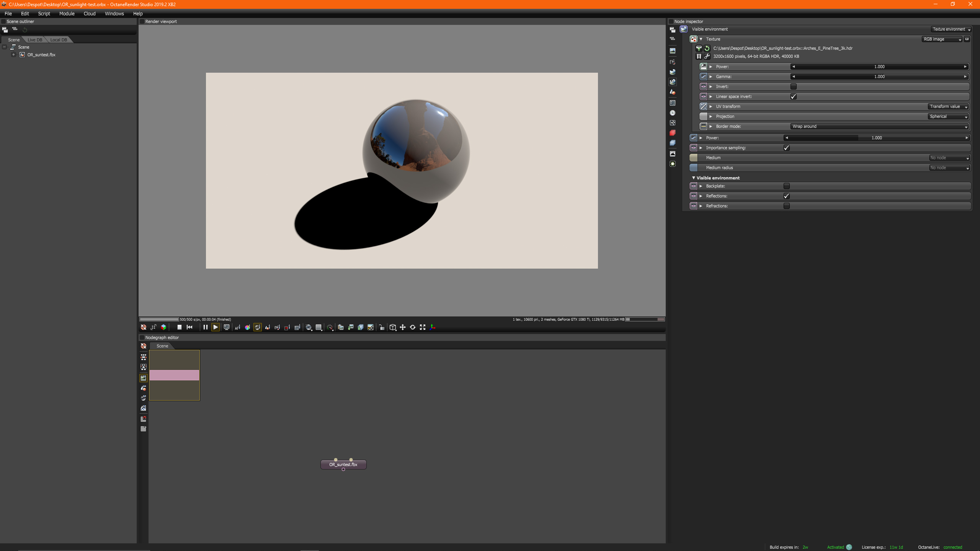
Task: Click the material picker icon
Action: (x=257, y=327)
